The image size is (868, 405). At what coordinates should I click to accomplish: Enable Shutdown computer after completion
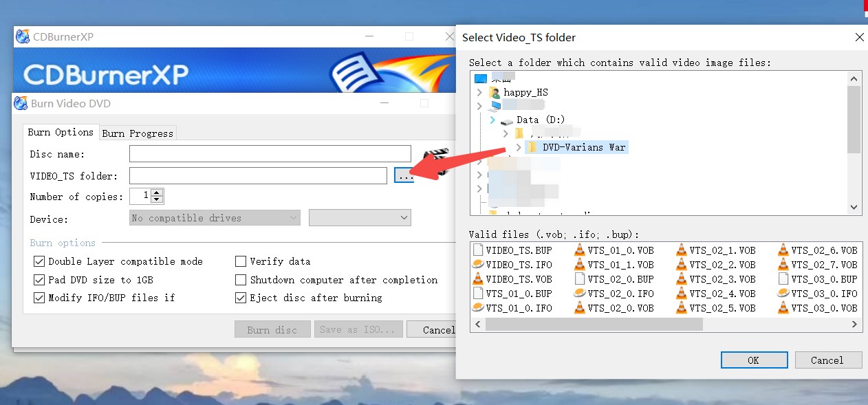(x=241, y=280)
